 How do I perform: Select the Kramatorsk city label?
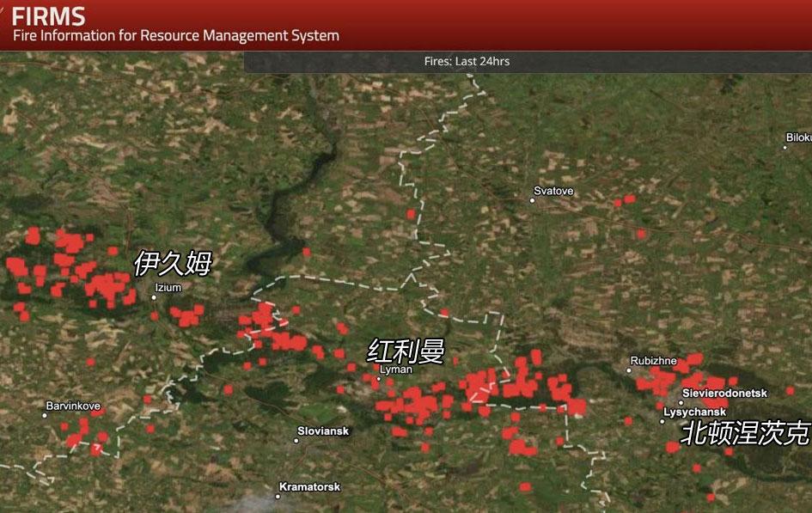[x=309, y=486]
